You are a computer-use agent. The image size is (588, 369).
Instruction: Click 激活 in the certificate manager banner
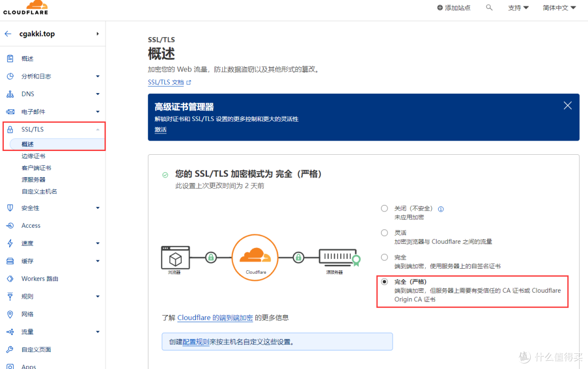[x=161, y=130]
